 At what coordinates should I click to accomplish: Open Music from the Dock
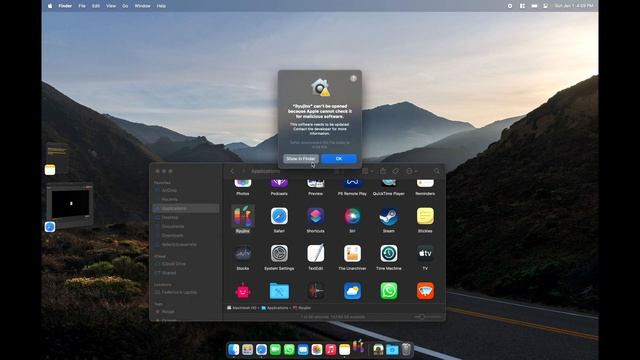331,350
